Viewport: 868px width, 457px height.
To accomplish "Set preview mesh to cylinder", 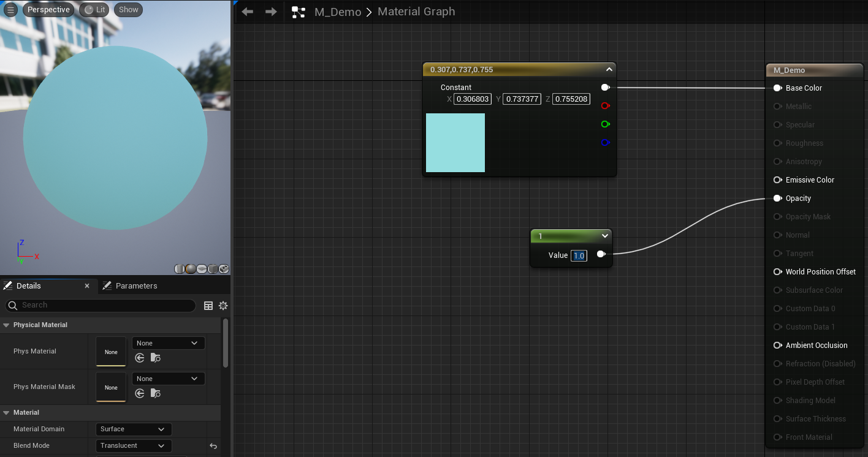I will coord(180,269).
